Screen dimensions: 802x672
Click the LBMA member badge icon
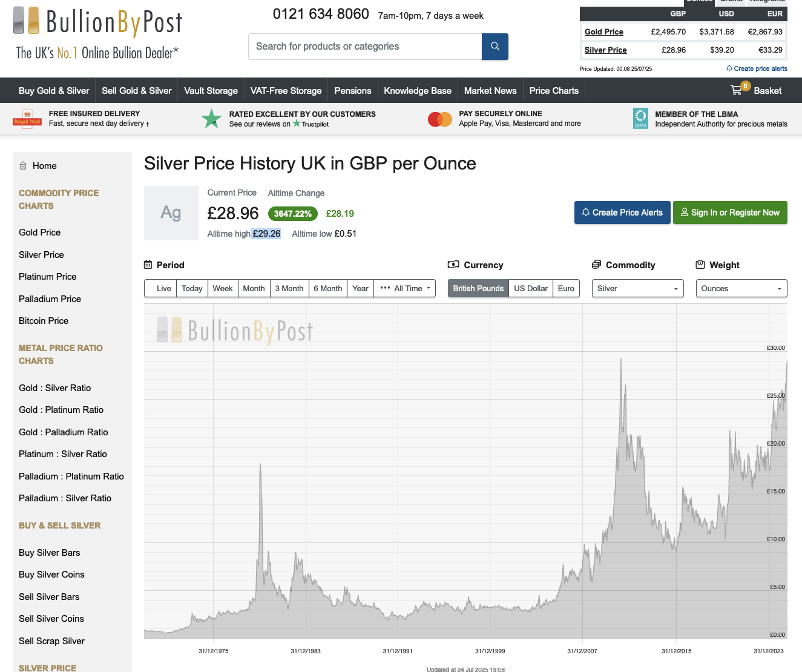point(640,118)
